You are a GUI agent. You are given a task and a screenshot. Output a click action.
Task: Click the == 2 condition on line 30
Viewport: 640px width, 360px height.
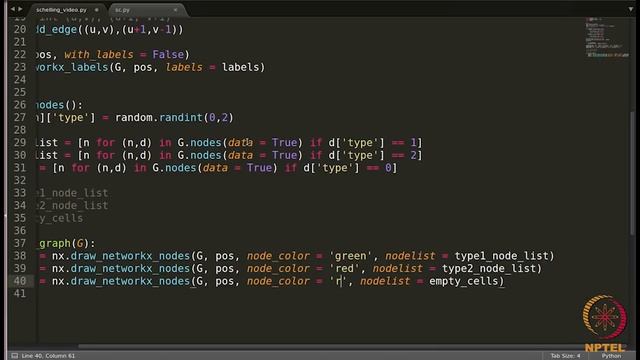click(404, 156)
